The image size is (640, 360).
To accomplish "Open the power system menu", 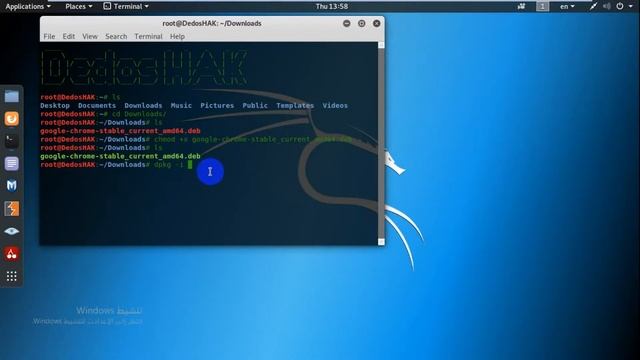I will click(x=624, y=7).
